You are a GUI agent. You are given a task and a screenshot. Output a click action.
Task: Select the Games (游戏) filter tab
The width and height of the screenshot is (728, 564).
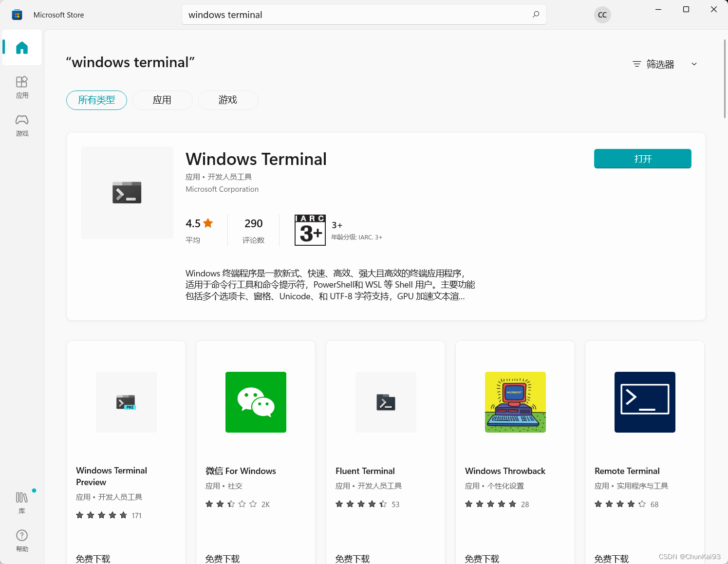pyautogui.click(x=228, y=100)
